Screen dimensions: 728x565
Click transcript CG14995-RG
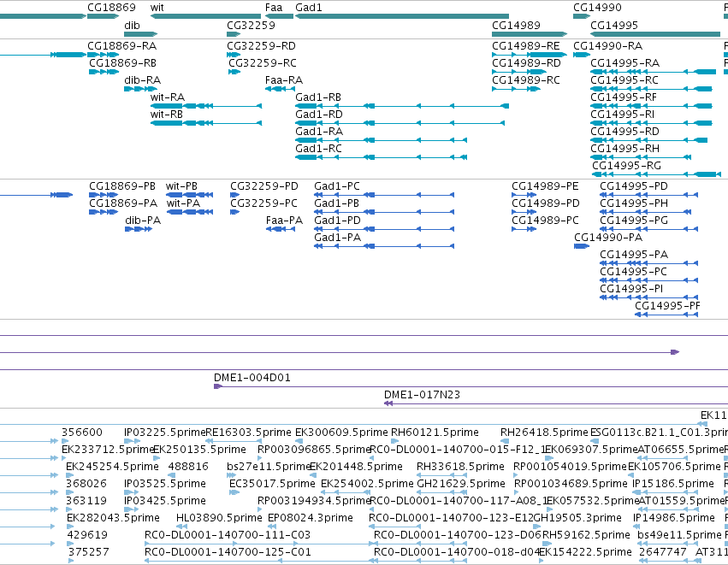coord(626,166)
